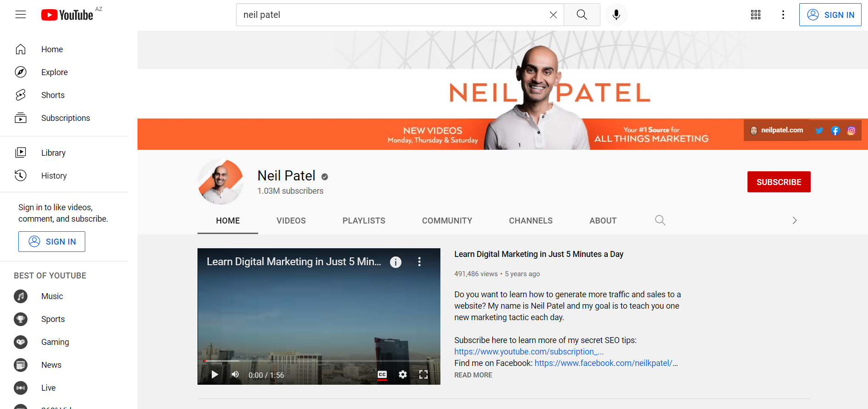Open the video player three-dot menu
Viewport: 868px width, 409px height.
click(x=419, y=262)
